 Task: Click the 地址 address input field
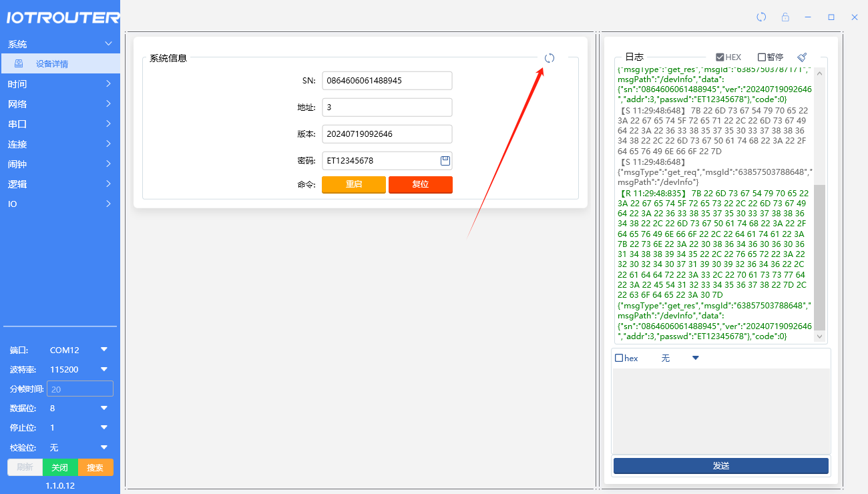coord(387,107)
